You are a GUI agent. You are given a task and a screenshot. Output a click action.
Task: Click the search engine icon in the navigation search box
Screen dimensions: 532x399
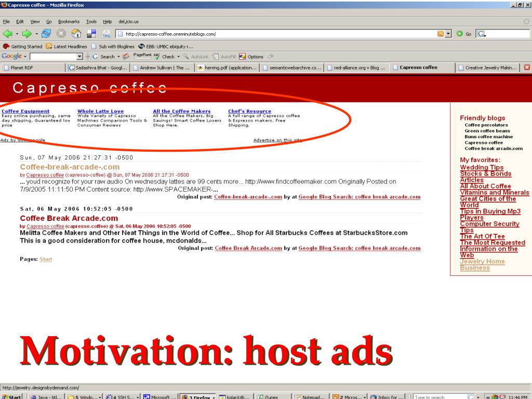point(482,34)
